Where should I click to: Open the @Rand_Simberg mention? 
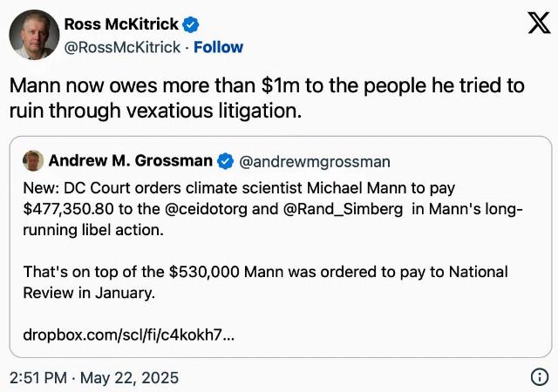pos(343,209)
